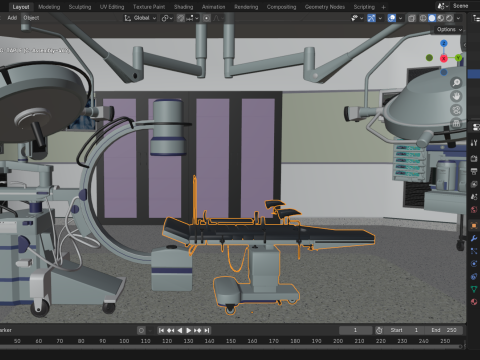
Task: Open the Global transform orientation dropdown
Action: click(141, 18)
